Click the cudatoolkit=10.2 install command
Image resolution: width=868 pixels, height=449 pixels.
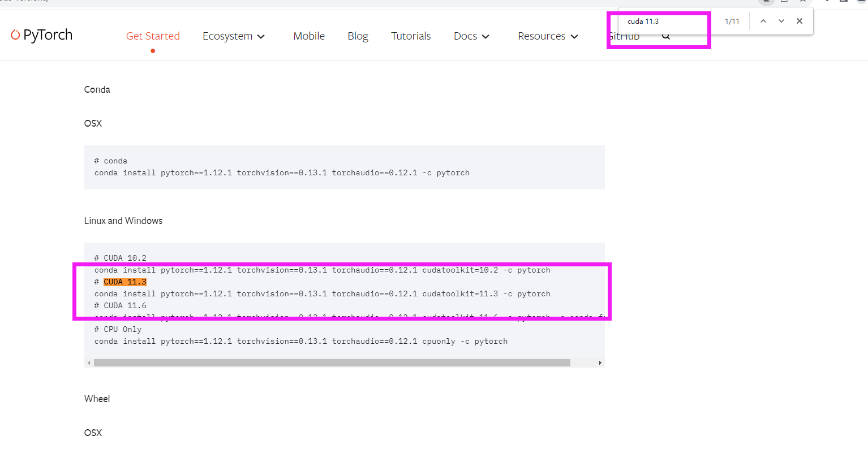pos(323,270)
